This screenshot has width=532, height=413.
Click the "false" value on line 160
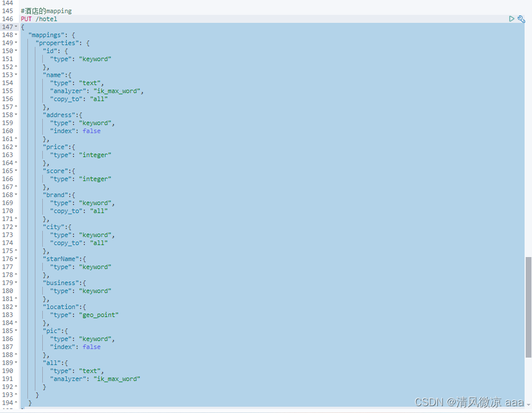pos(91,131)
